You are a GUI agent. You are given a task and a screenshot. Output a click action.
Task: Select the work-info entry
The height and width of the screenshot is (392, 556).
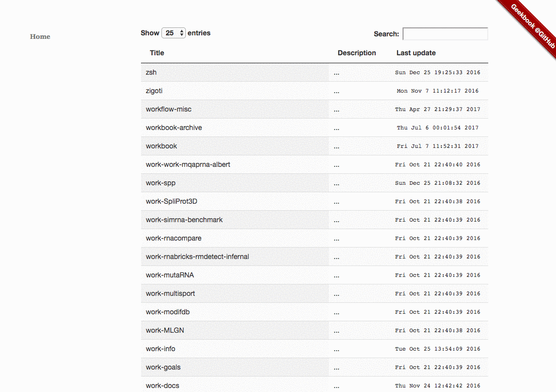coord(160,349)
